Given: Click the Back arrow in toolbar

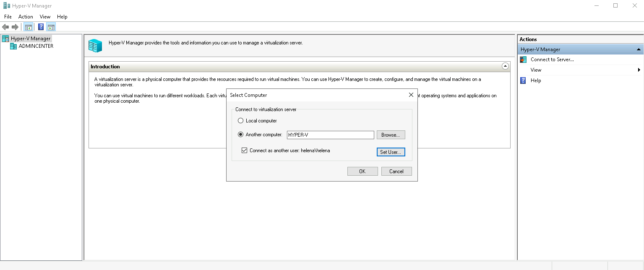Looking at the screenshot, I should pyautogui.click(x=5, y=27).
